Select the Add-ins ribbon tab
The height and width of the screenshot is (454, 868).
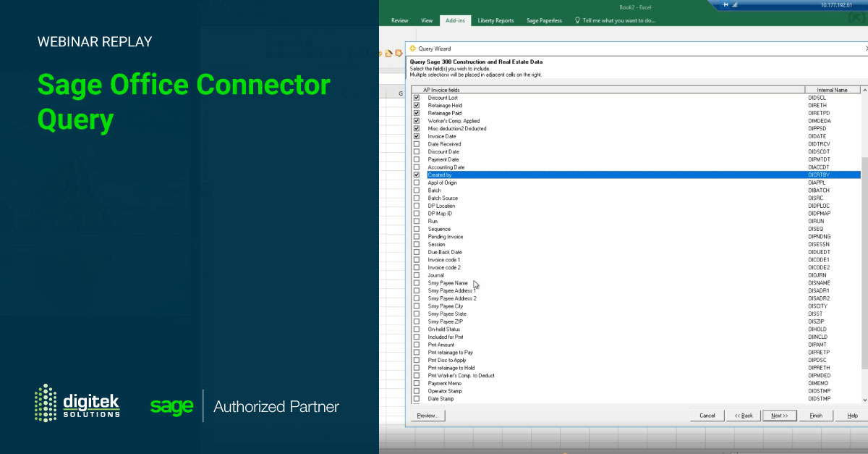click(x=455, y=20)
